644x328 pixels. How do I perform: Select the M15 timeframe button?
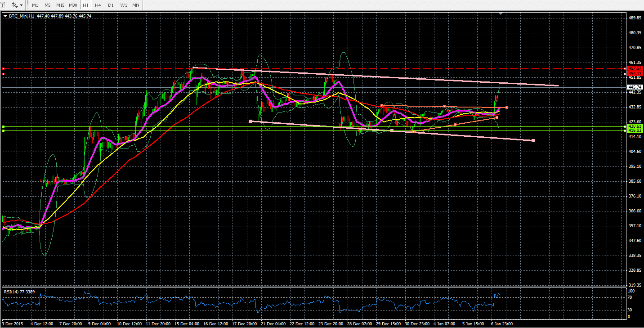(x=60, y=5)
